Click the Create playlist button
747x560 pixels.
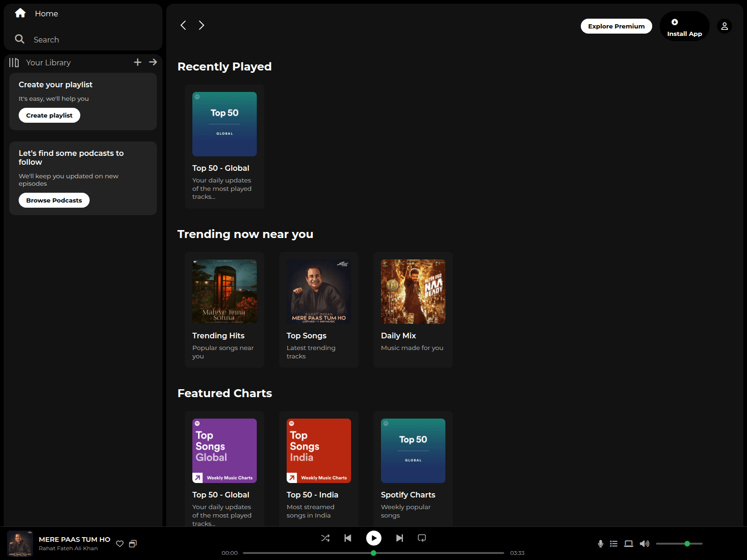(x=49, y=115)
